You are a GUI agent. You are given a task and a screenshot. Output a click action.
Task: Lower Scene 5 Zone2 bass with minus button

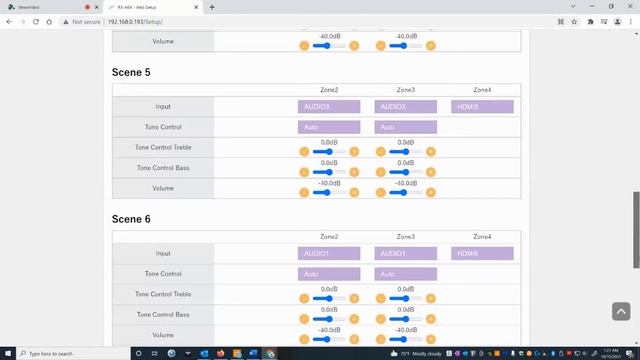[304, 172]
